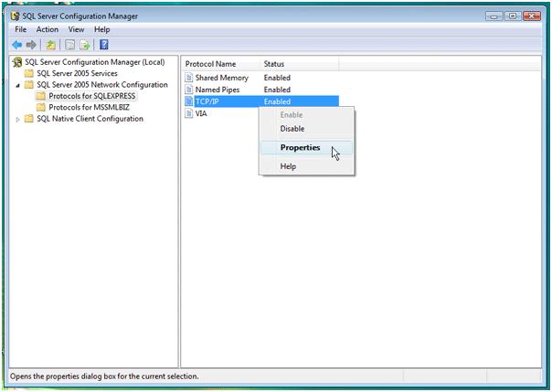Minimize the Configuration Manager window
This screenshot has height=392, width=552.
pos(494,16)
